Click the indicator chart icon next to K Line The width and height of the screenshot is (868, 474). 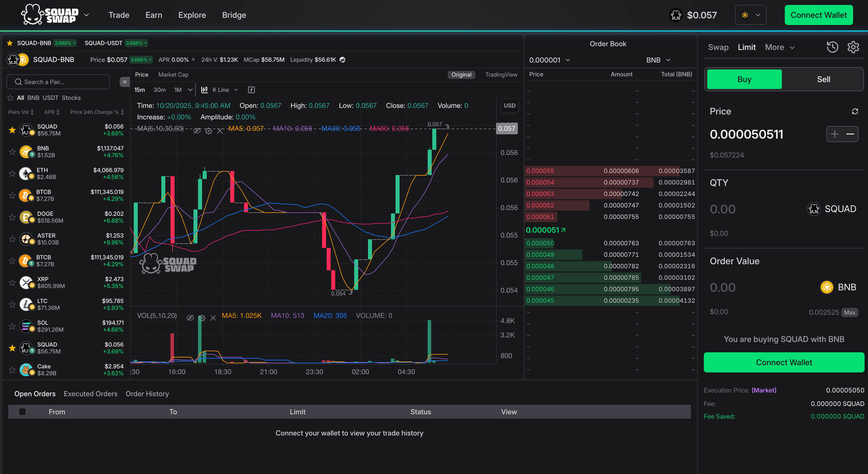[x=204, y=89]
